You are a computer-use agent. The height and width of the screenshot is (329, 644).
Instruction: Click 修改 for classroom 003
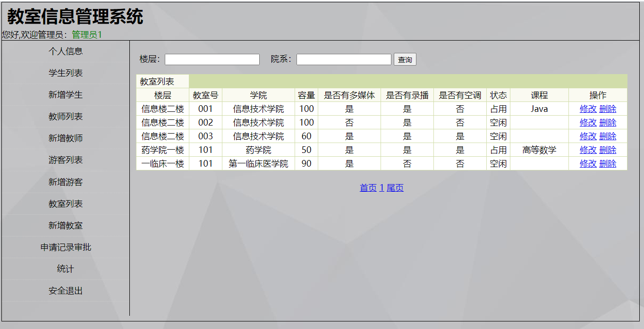coord(588,136)
